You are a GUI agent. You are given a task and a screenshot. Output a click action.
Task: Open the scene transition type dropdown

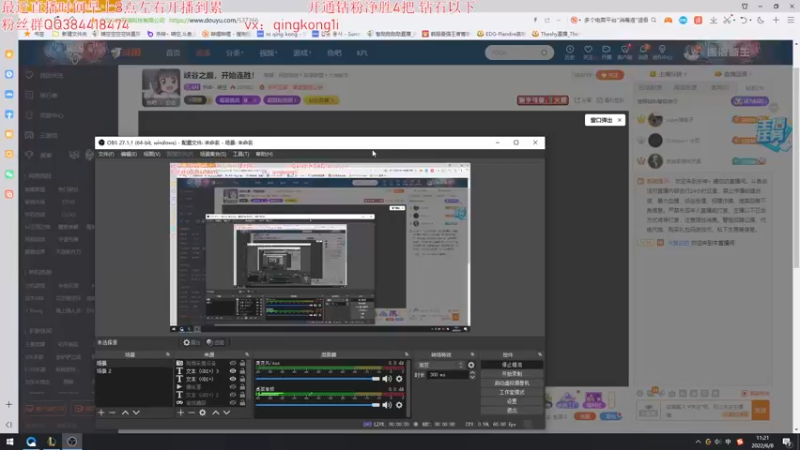click(441, 365)
